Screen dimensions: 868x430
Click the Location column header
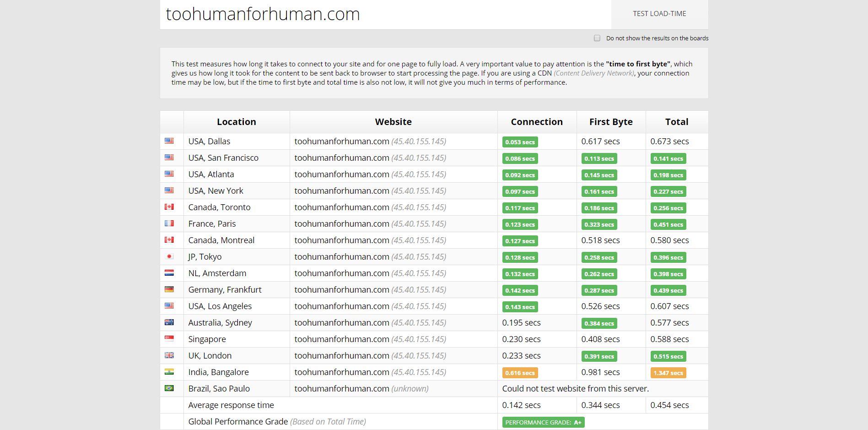coord(237,122)
